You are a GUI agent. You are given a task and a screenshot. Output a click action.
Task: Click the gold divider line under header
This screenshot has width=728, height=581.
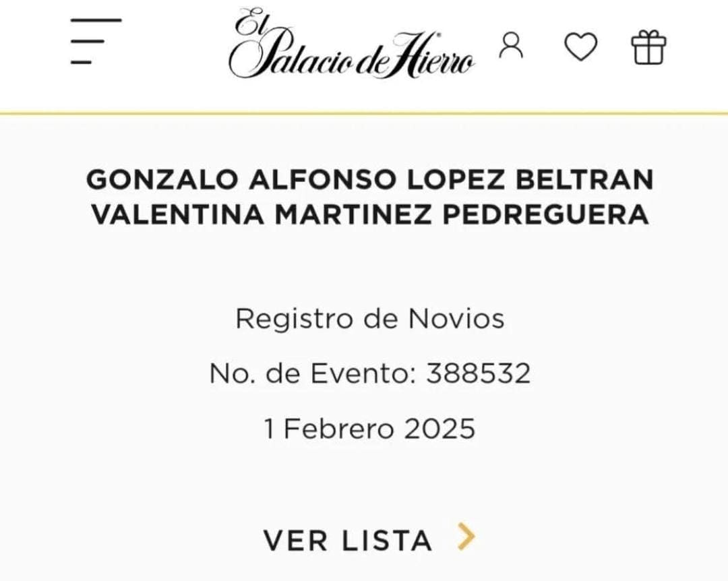364,113
